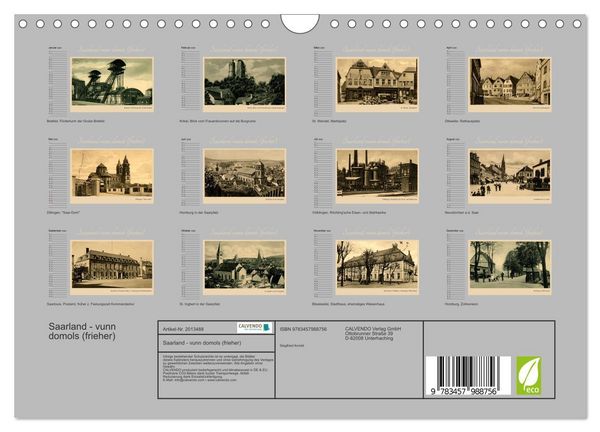Screen dimensions: 600x432
Task: Open the Ottweiler Rathausplatz postcard
Action: click(510, 84)
